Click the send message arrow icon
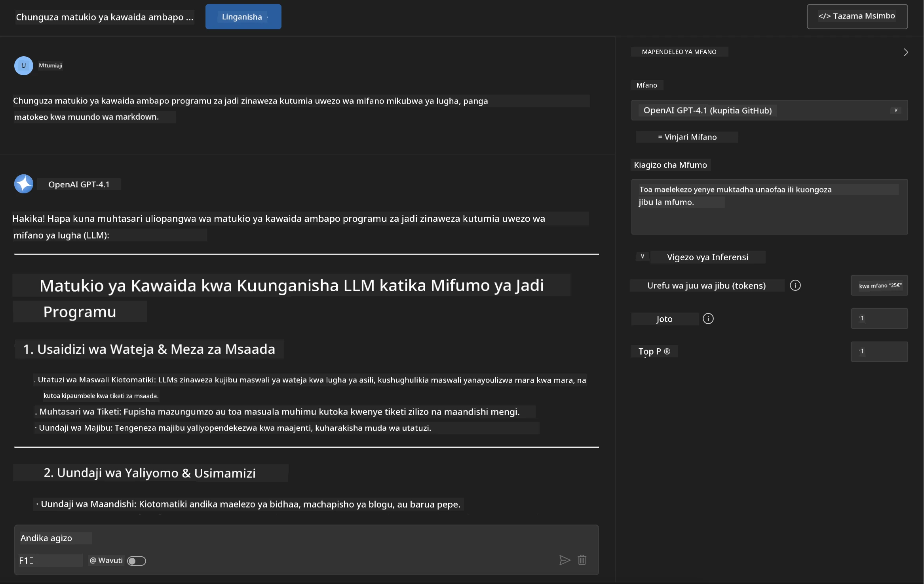 (565, 560)
